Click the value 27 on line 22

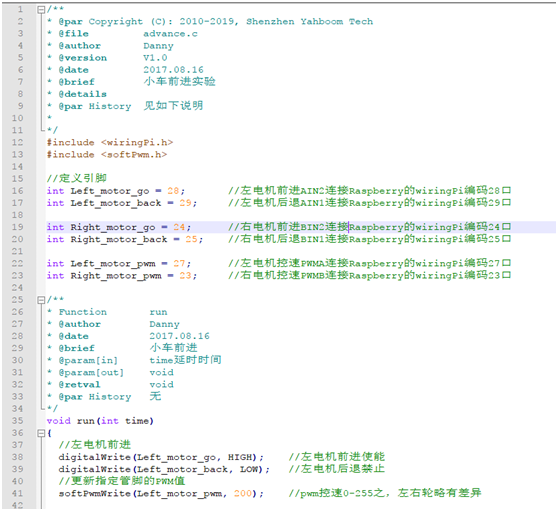click(179, 263)
